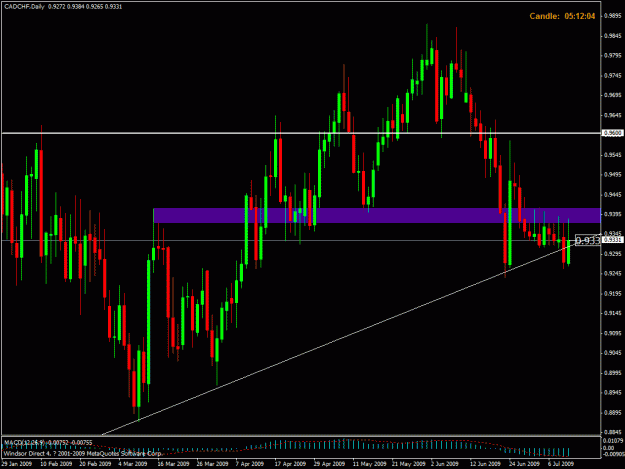625x469 pixels.
Task: Click the 0.8895 price axis label
Action: (x=613, y=412)
